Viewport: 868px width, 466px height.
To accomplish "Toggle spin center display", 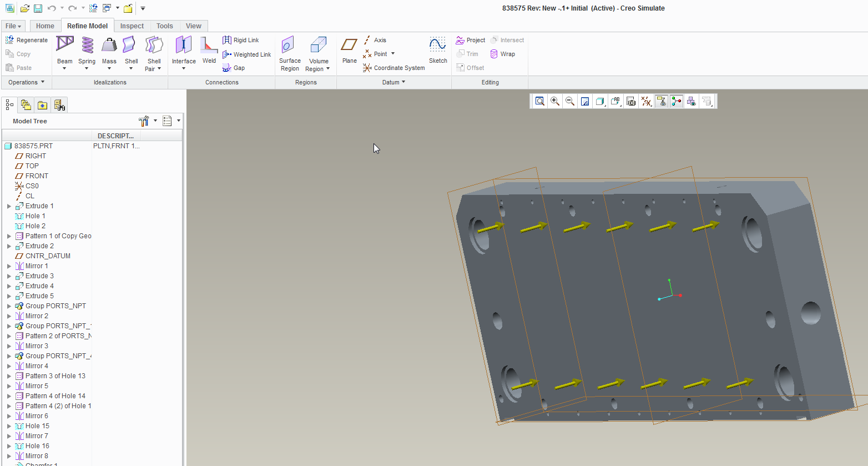I will tap(676, 101).
